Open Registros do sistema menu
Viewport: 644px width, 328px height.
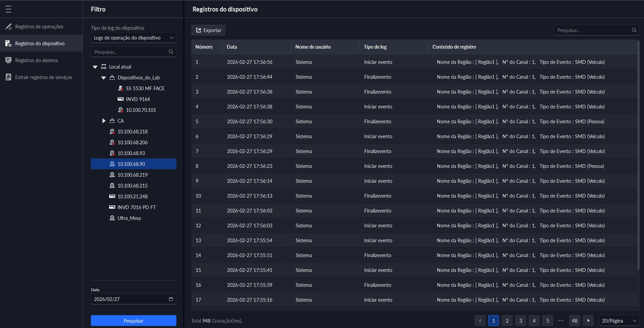pos(36,60)
